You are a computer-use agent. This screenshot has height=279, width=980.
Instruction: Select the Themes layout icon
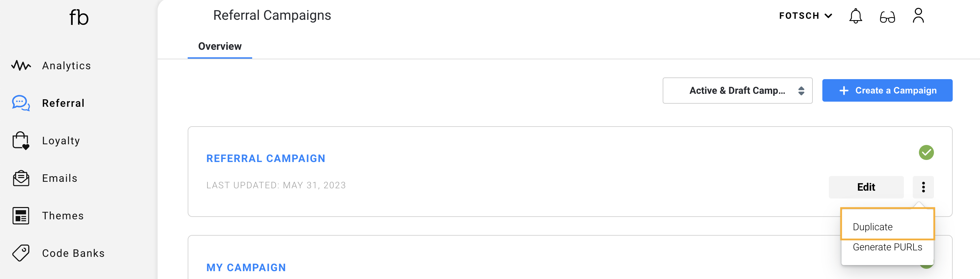(x=21, y=216)
